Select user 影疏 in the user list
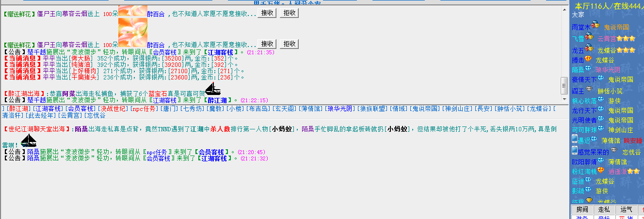The image size is (644, 219). click(578, 191)
